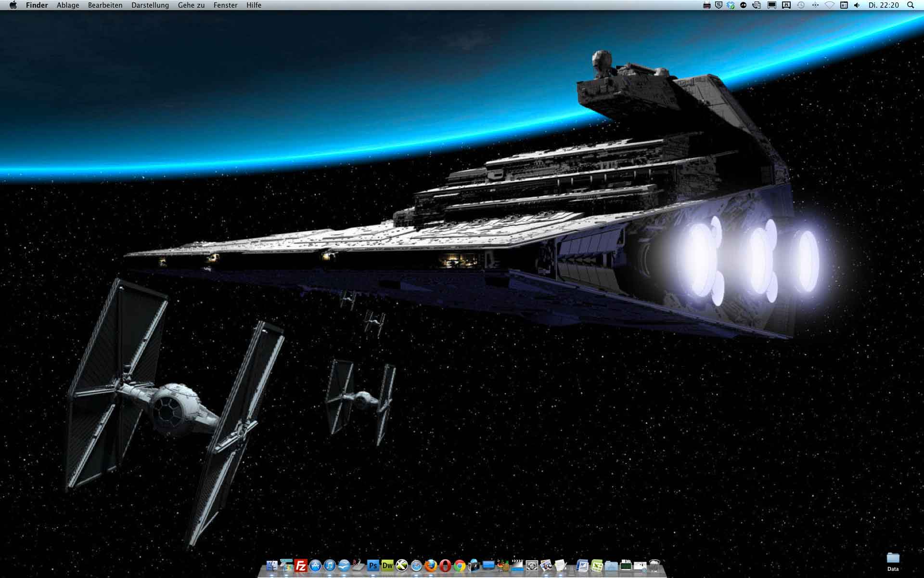Open the Wi-Fi status menu

click(x=829, y=5)
